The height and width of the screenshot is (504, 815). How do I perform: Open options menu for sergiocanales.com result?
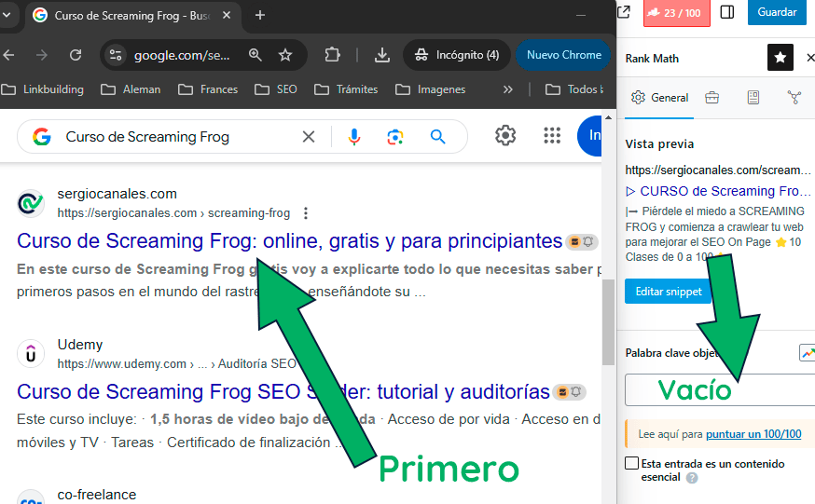point(306,213)
